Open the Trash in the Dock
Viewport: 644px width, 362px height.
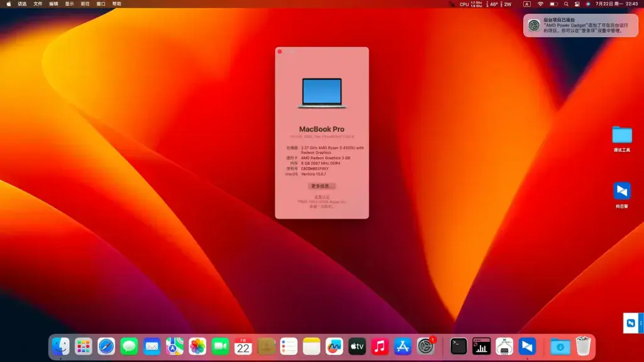coord(583,346)
